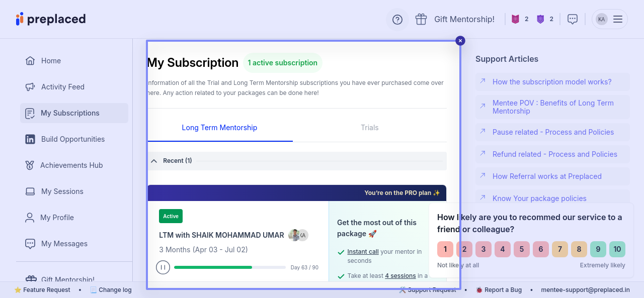This screenshot has width=644, height=298.
Task: Click the Instant call link
Action: [x=363, y=252]
